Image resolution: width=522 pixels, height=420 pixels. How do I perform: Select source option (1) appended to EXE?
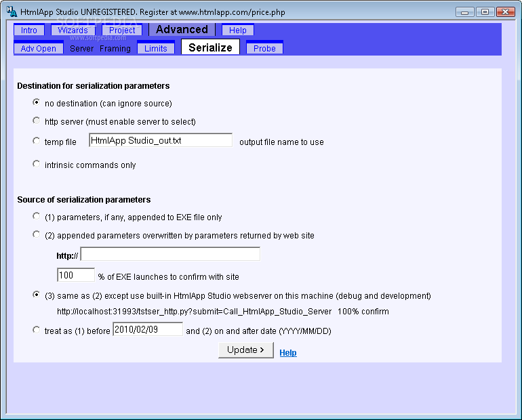(x=37, y=217)
